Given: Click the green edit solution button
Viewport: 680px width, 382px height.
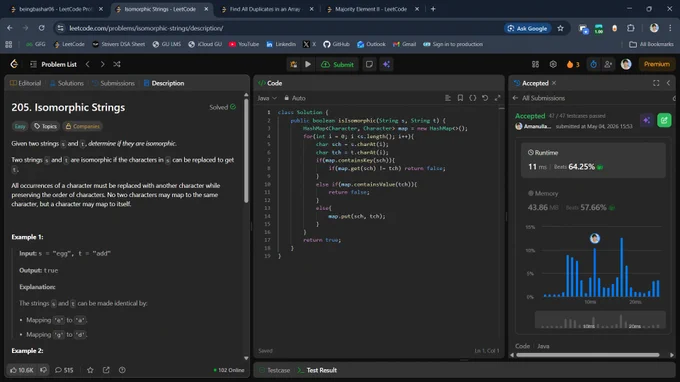Looking at the screenshot, I should (x=664, y=120).
